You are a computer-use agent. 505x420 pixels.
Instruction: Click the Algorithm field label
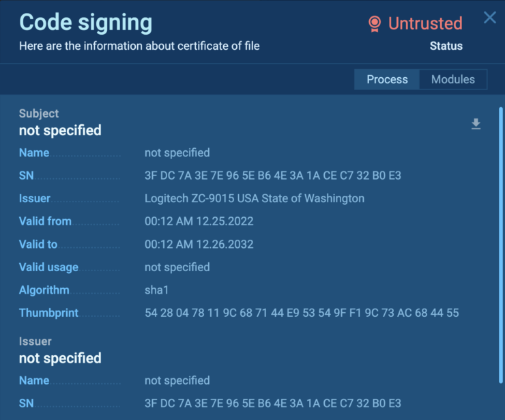44,290
